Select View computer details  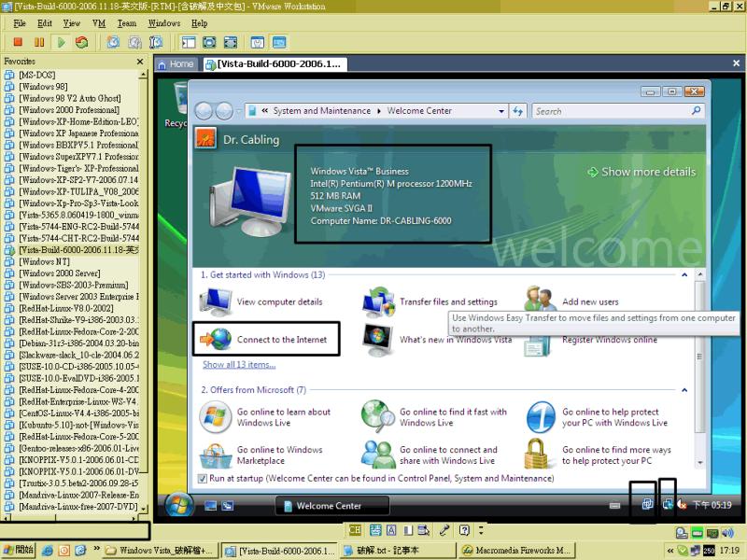coord(261,301)
